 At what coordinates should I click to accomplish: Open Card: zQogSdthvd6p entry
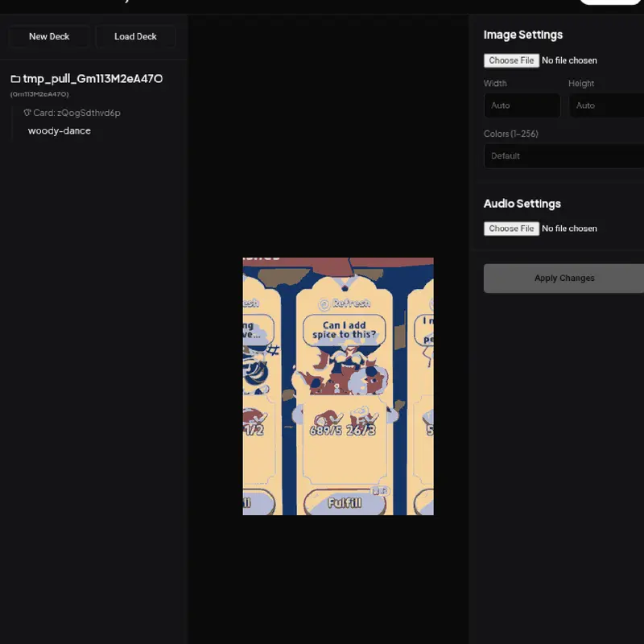[76, 113]
